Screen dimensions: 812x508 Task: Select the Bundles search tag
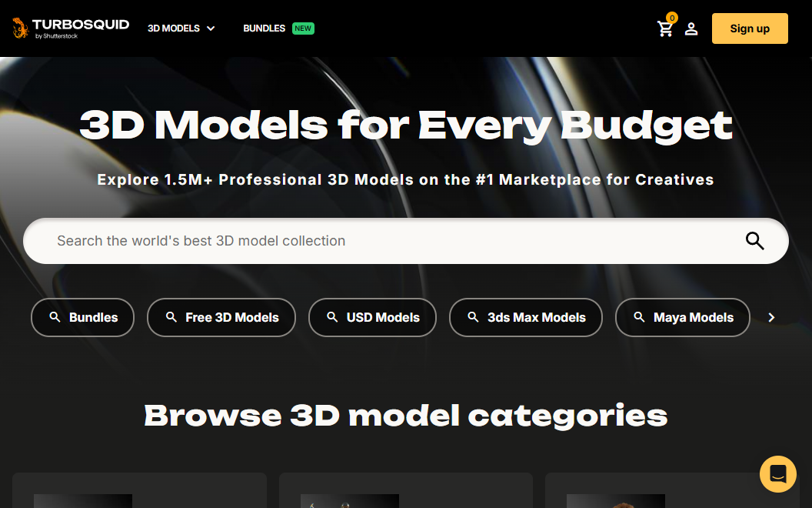tap(82, 317)
